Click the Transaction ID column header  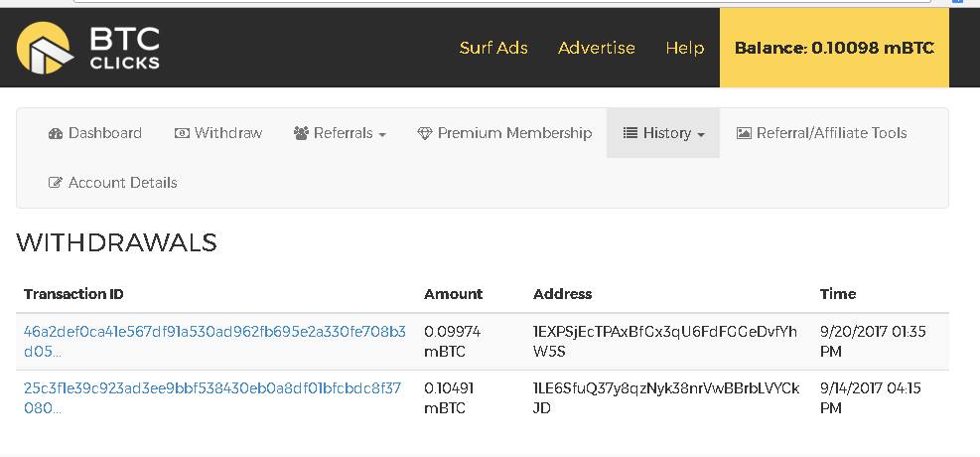(x=73, y=294)
